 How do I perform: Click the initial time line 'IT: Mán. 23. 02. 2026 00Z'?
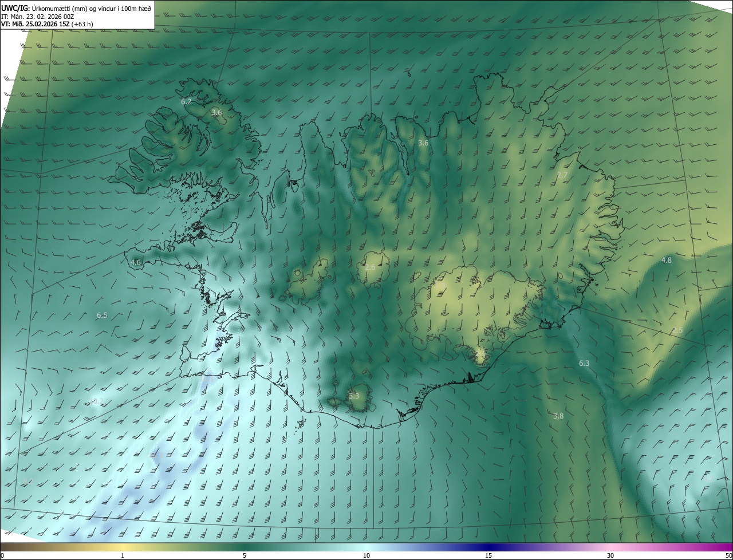tap(38, 17)
